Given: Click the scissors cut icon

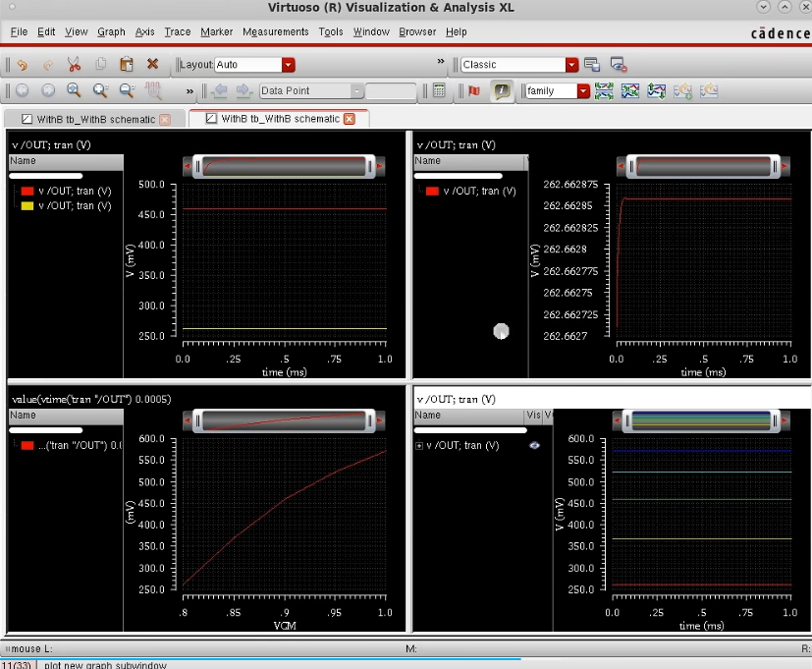Looking at the screenshot, I should [74, 65].
